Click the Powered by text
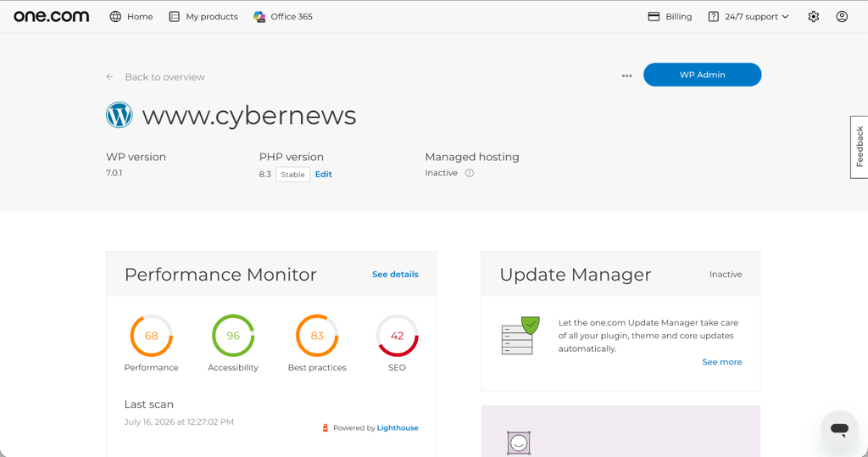Viewport: 868px width, 457px height. point(354,427)
